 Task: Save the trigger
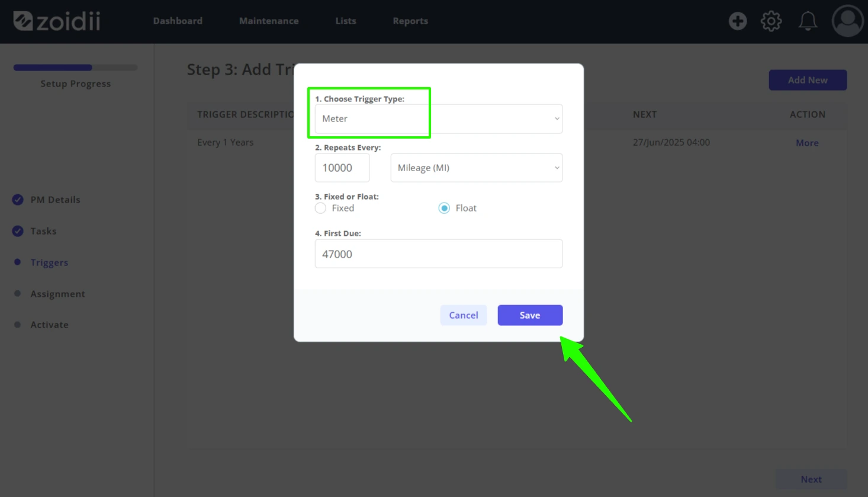pyautogui.click(x=530, y=315)
